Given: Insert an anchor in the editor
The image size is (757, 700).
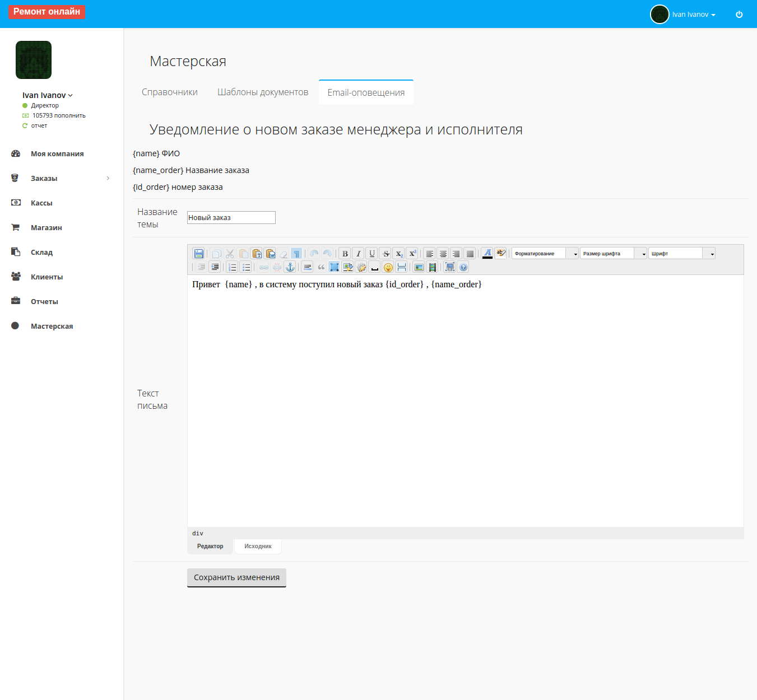Looking at the screenshot, I should click(x=290, y=267).
